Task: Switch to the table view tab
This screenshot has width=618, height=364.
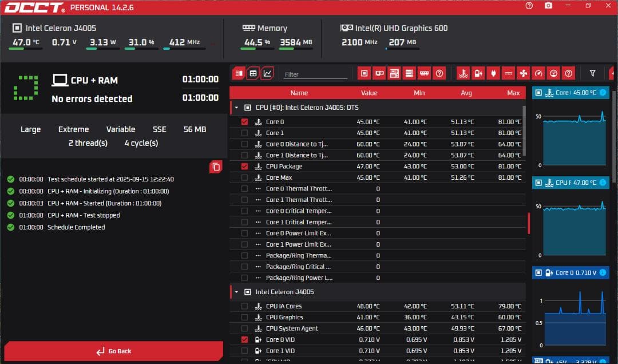Action: tap(252, 73)
